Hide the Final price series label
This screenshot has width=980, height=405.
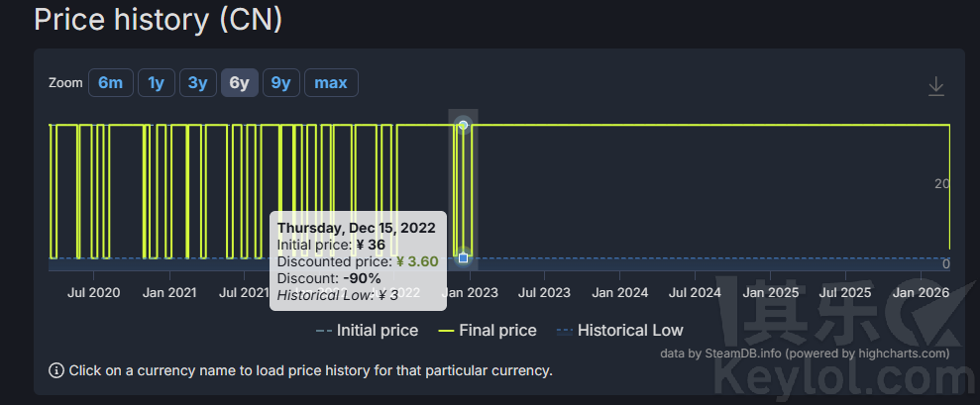coord(497,331)
